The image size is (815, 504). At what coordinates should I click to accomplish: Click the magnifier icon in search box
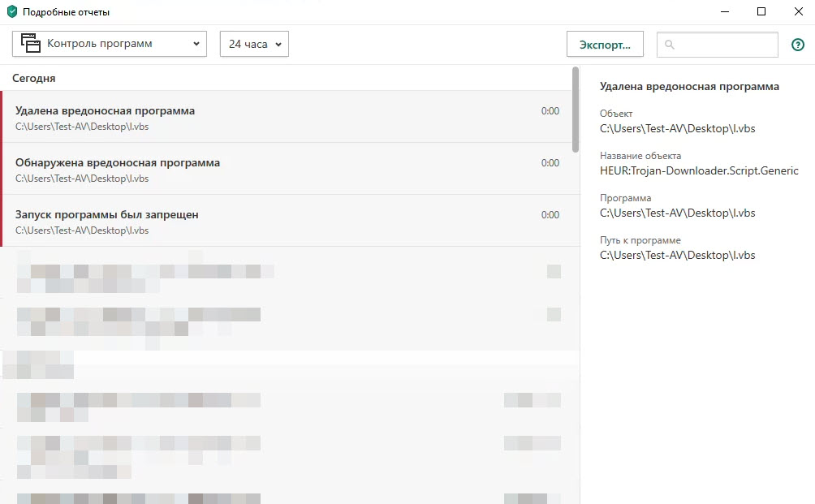click(670, 45)
